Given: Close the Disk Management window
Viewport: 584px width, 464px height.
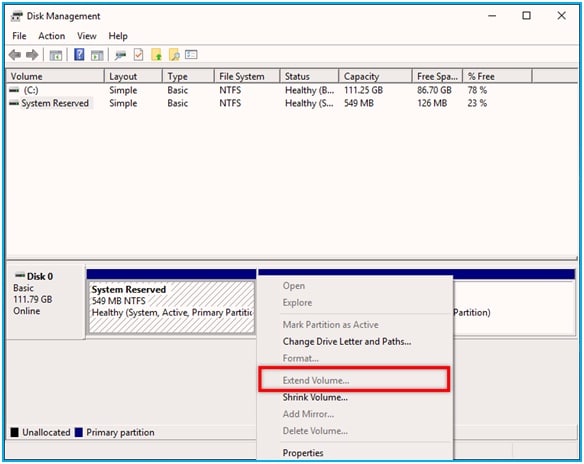Looking at the screenshot, I should (x=561, y=16).
